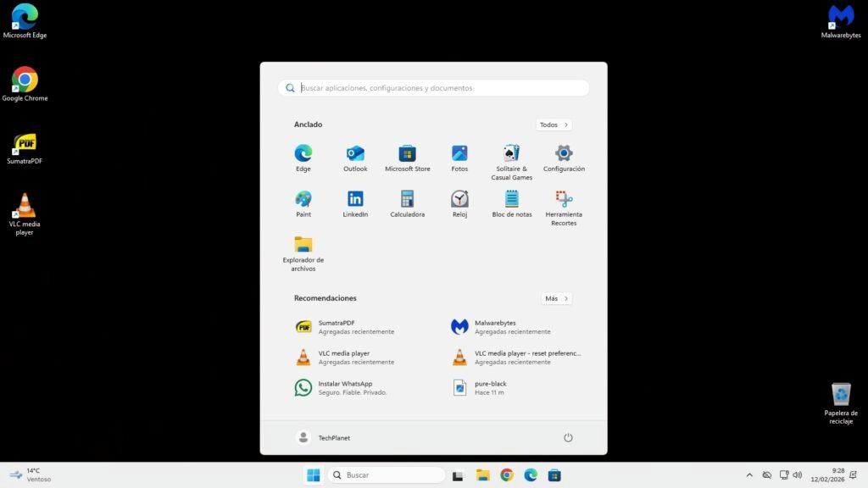Expand hidden system tray icons
Viewport: 868px width, 488px height.
pos(749,475)
